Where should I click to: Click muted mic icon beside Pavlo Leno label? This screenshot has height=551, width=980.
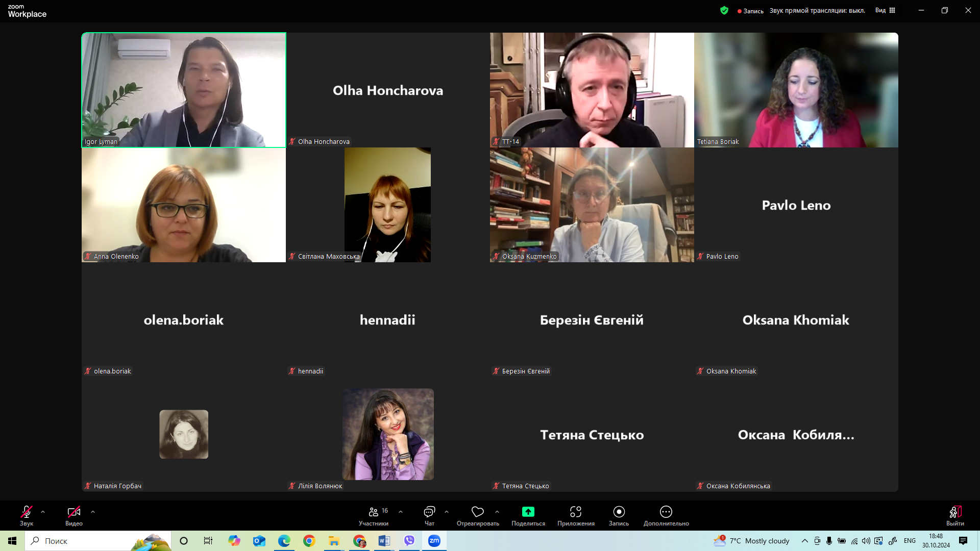[x=700, y=256]
